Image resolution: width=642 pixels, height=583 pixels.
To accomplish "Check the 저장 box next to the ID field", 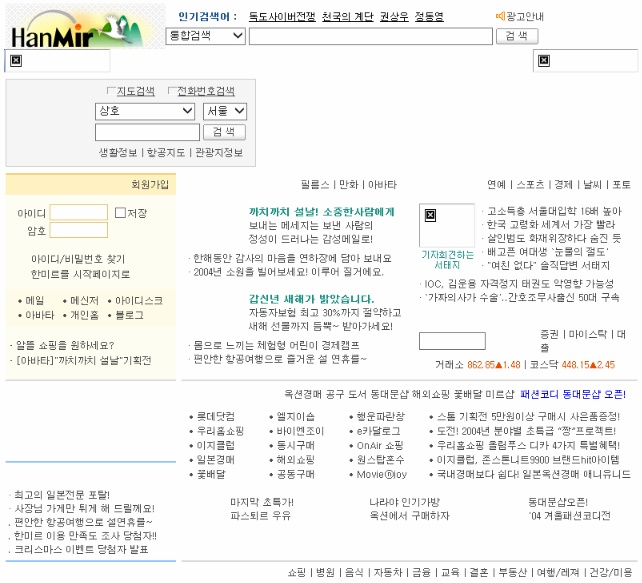I will pyautogui.click(x=120, y=212).
